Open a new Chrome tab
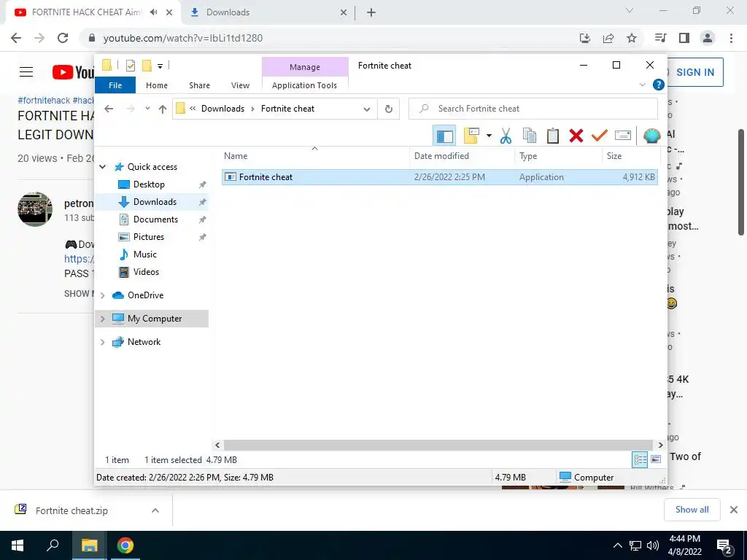The height and width of the screenshot is (560, 747). tap(371, 13)
